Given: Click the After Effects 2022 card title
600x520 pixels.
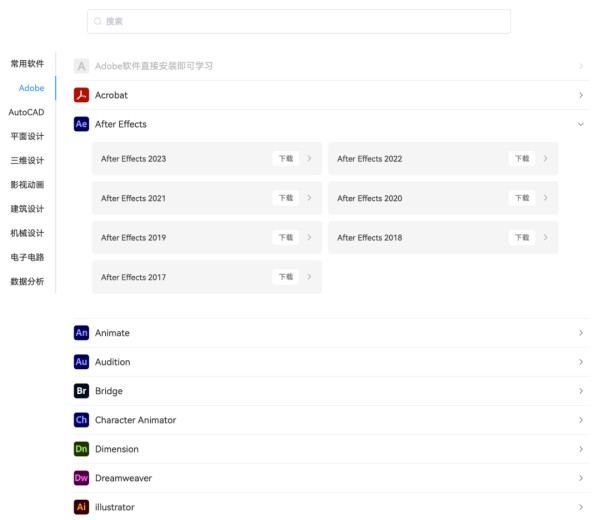Looking at the screenshot, I should pyautogui.click(x=370, y=159).
